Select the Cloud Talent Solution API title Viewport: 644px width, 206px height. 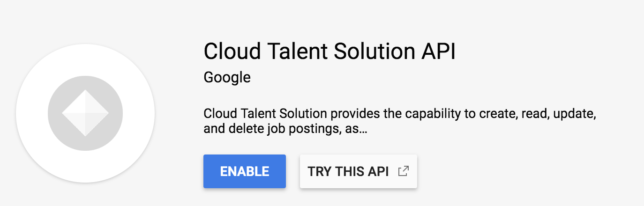329,51
